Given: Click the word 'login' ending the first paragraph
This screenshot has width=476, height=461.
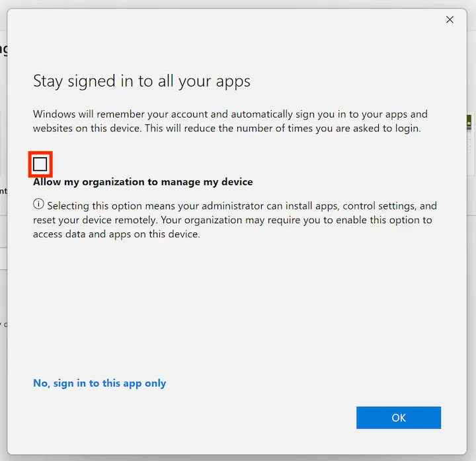Looking at the screenshot, I should click(406, 128).
